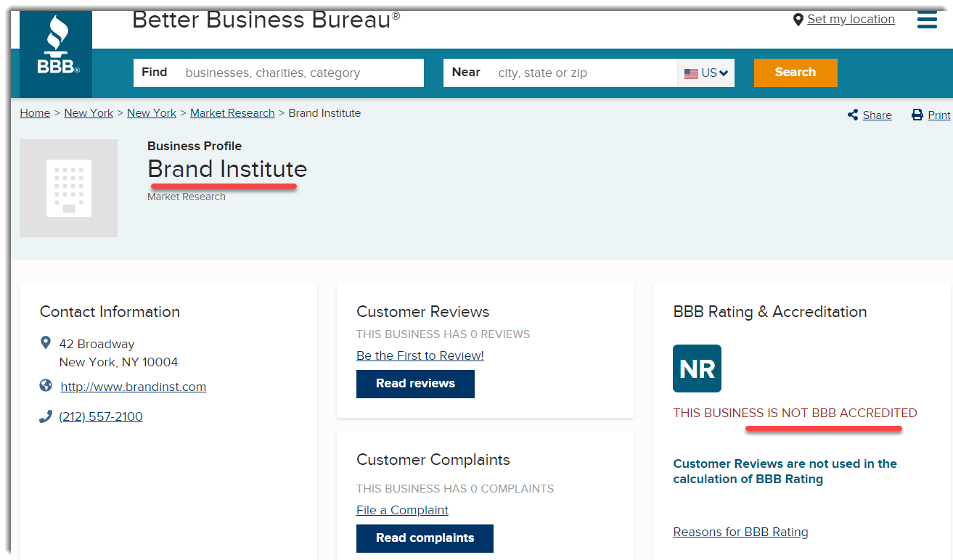Screen dimensions: 953x560
Task: Click the 42 Broadway address text
Action: click(x=97, y=344)
